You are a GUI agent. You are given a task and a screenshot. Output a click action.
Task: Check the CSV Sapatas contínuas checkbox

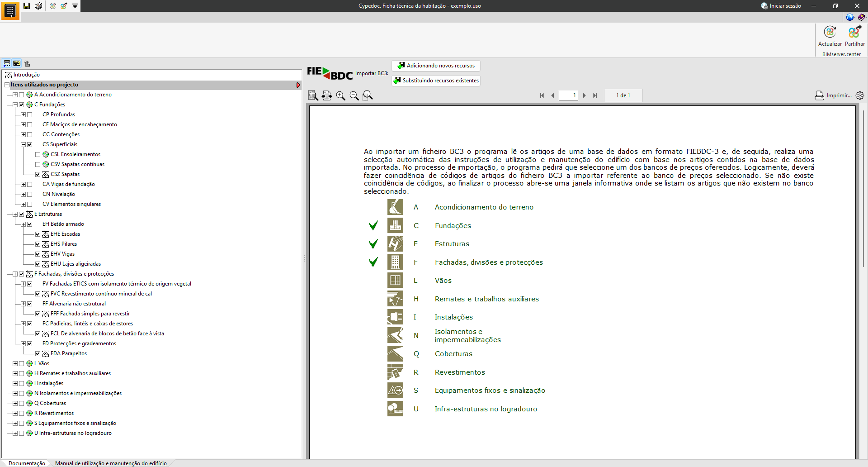point(38,165)
